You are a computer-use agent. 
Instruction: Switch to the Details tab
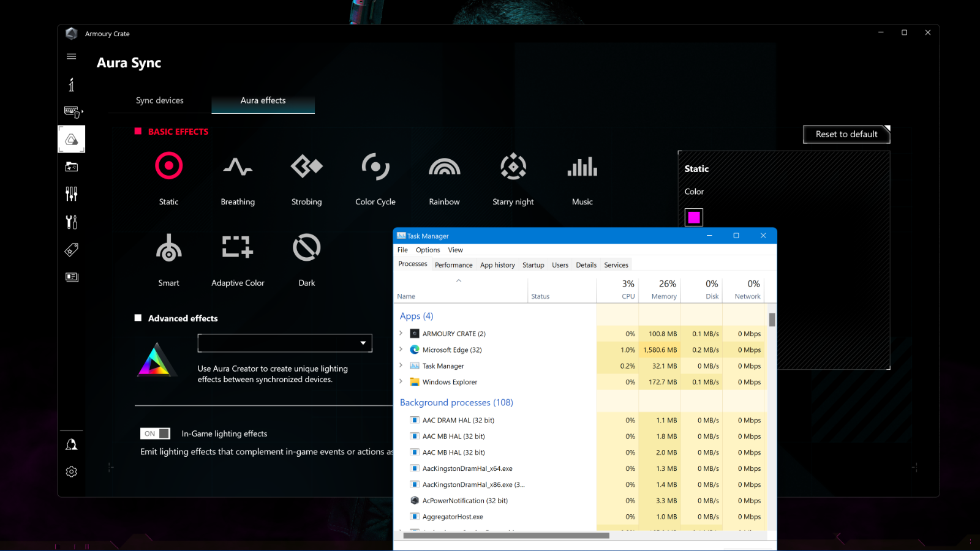coord(586,265)
